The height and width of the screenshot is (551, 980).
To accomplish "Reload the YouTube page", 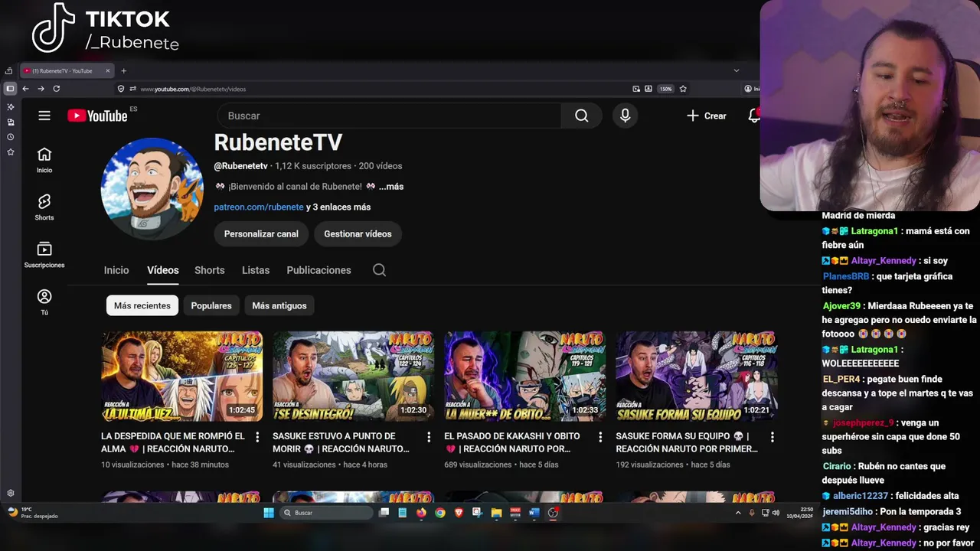I will (x=56, y=89).
